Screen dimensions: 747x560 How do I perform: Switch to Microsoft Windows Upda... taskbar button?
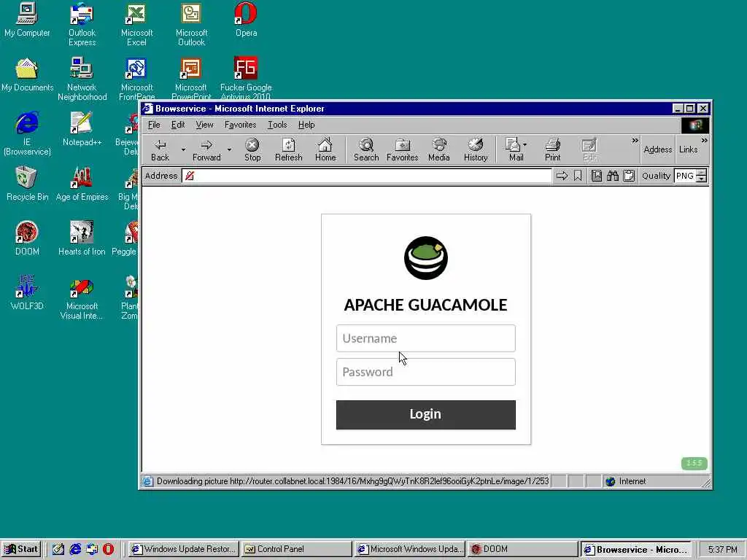coord(409,549)
